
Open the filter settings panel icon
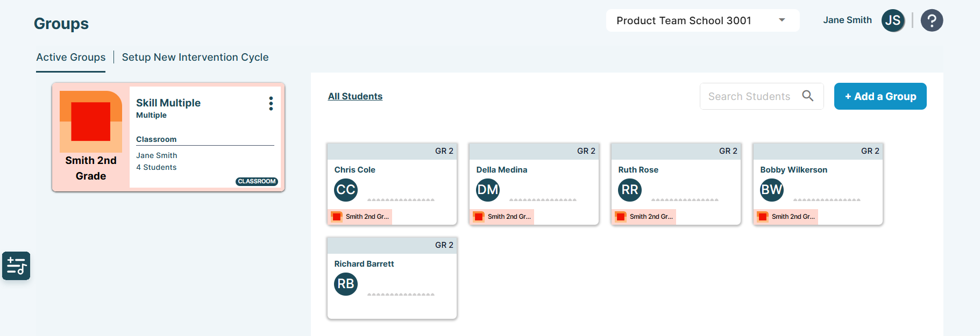[x=16, y=266]
